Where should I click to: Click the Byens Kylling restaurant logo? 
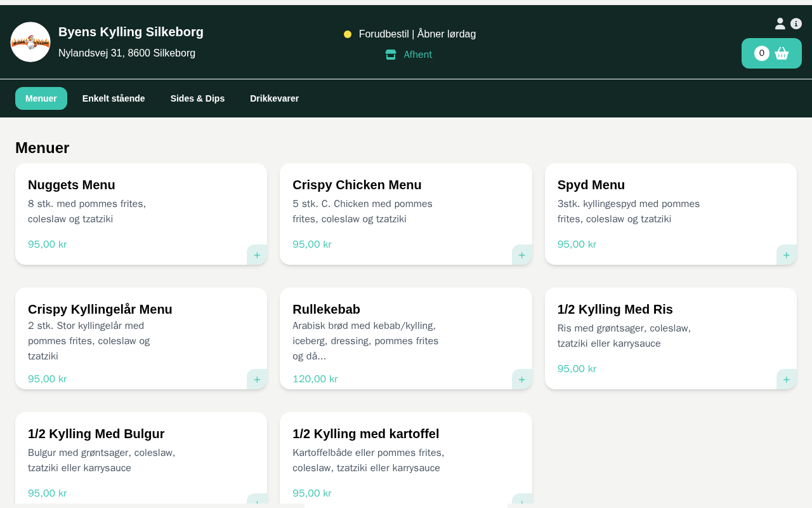click(x=30, y=42)
